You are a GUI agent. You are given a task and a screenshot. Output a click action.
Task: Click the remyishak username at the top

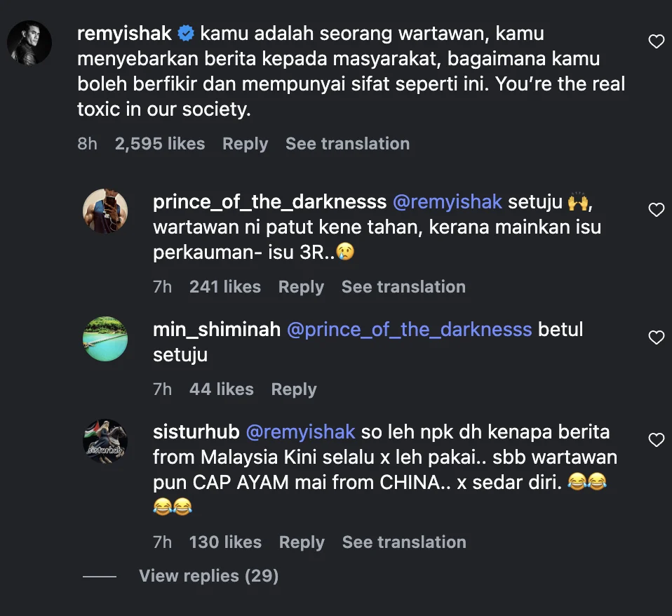(x=124, y=33)
